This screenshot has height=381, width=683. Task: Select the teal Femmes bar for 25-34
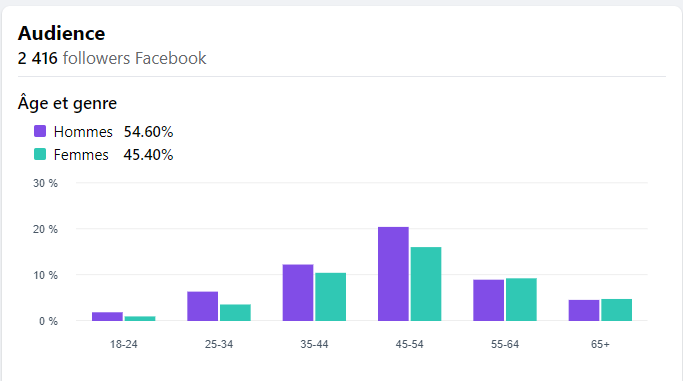235,313
